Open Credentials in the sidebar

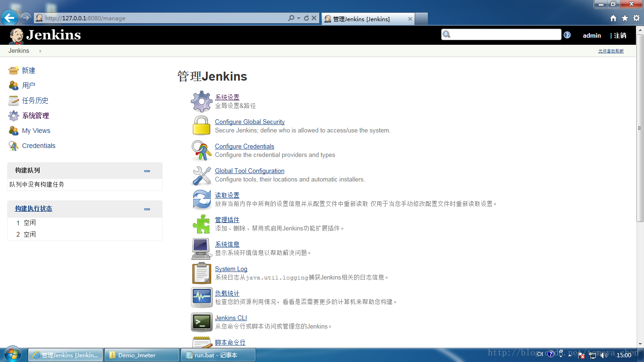[39, 146]
